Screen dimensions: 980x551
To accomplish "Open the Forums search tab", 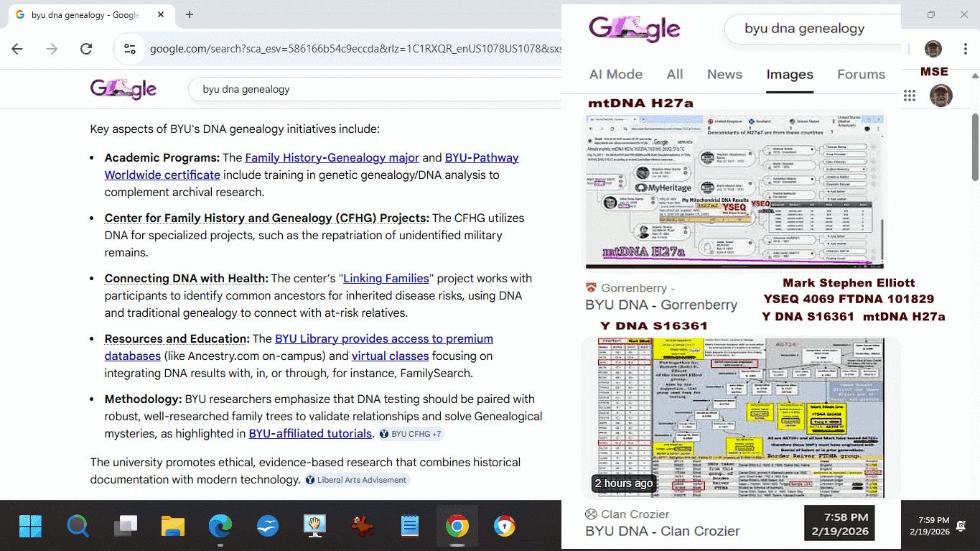I will click(861, 74).
